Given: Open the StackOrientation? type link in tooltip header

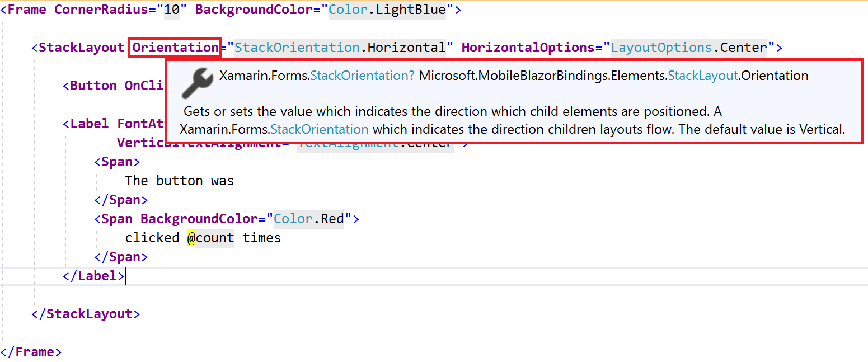Looking at the screenshot, I should pos(362,76).
